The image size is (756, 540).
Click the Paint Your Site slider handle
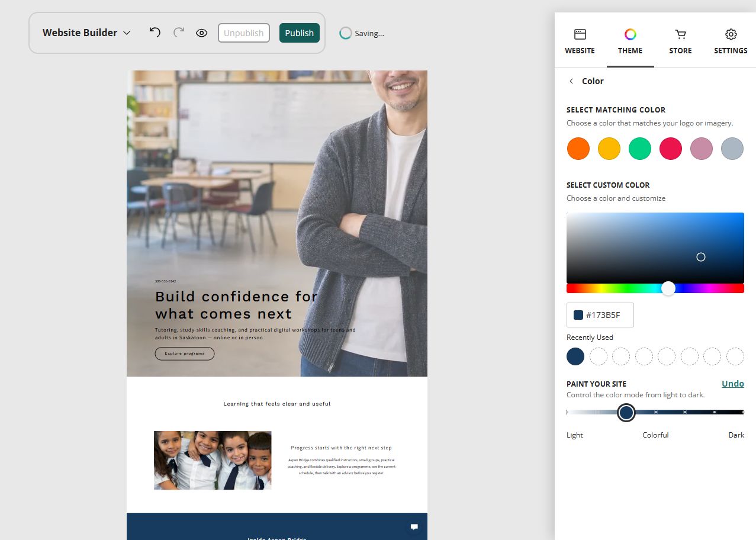point(626,412)
